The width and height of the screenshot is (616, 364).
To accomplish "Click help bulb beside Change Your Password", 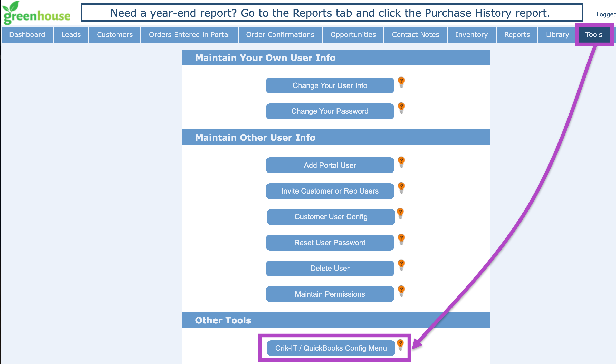I will point(401,108).
